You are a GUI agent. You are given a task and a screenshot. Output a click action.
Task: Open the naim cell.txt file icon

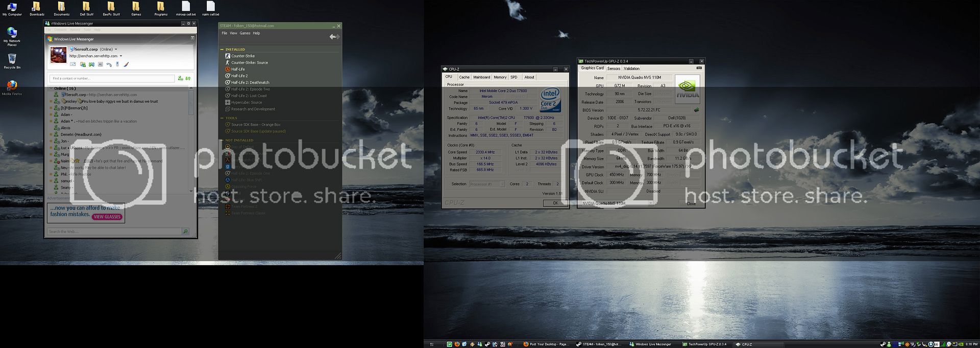(x=210, y=8)
